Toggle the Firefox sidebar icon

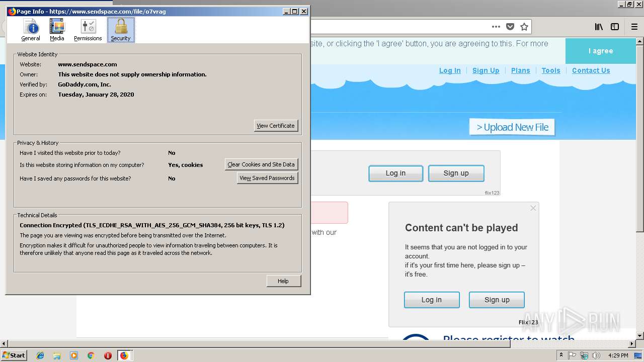tap(615, 27)
